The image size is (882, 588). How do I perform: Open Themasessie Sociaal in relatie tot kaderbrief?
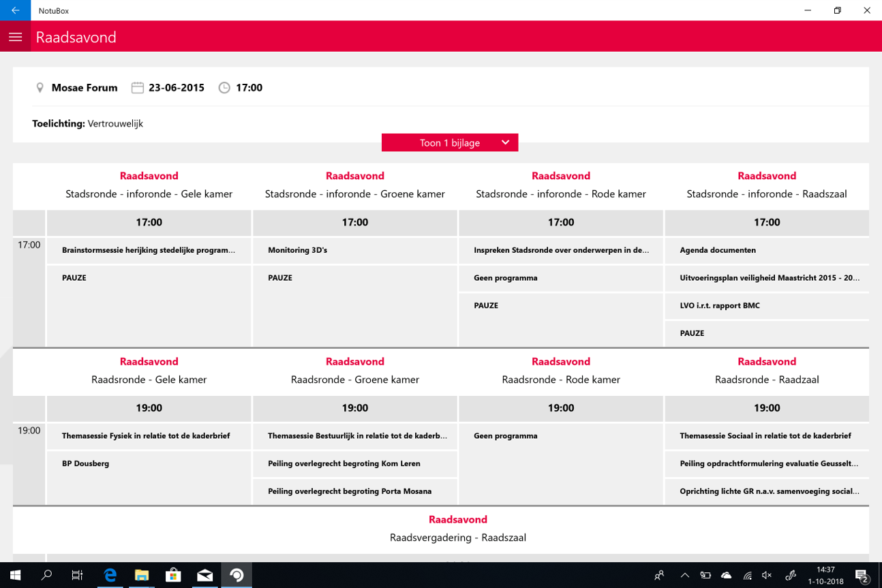(767, 436)
